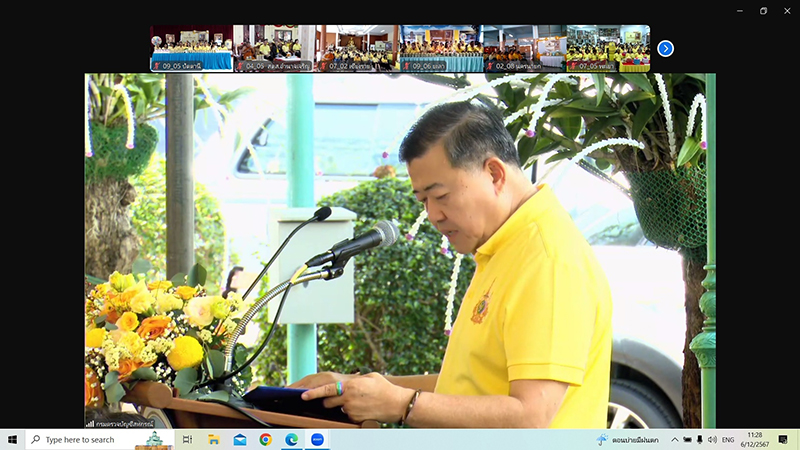
Task: Select participant thumbnail labeled 04_05
Action: click(x=274, y=48)
